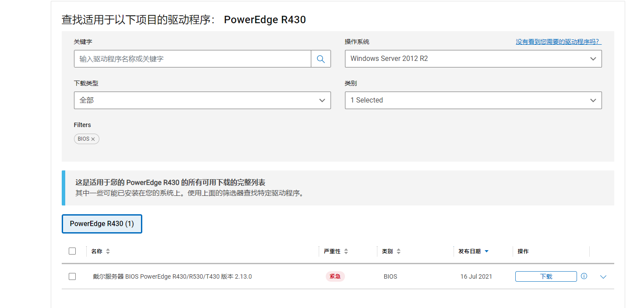
Task: Select the PowerEdge R430 (1) tab
Action: (x=102, y=224)
